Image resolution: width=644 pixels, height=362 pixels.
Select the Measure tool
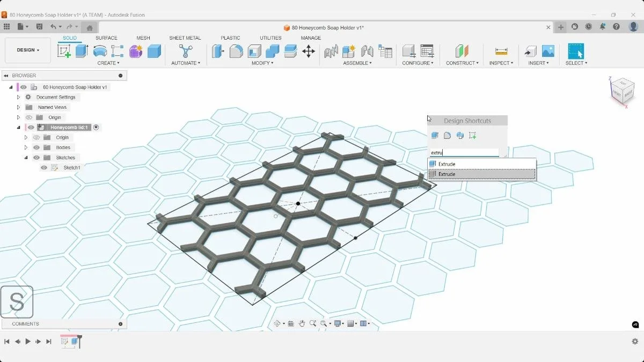pyautogui.click(x=501, y=51)
